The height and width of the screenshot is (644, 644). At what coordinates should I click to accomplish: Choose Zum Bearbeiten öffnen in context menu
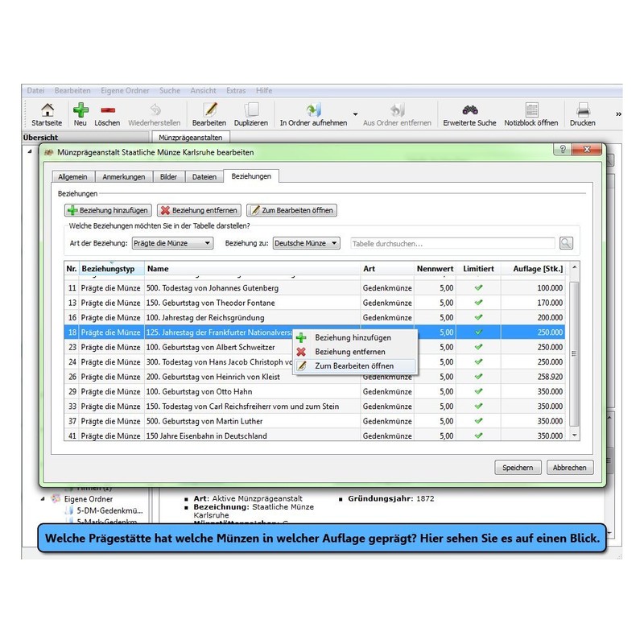[x=354, y=366]
